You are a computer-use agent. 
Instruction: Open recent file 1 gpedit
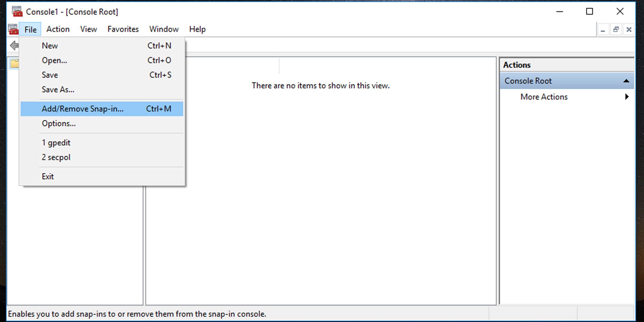[x=102, y=143]
